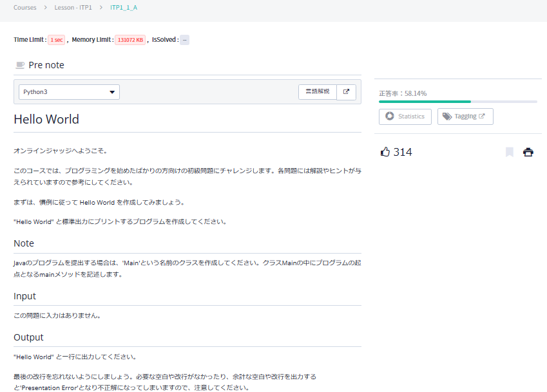Viewport: 547px width, 392px height.
Task: Click the external link icon next to Tagging
Action: (481, 116)
